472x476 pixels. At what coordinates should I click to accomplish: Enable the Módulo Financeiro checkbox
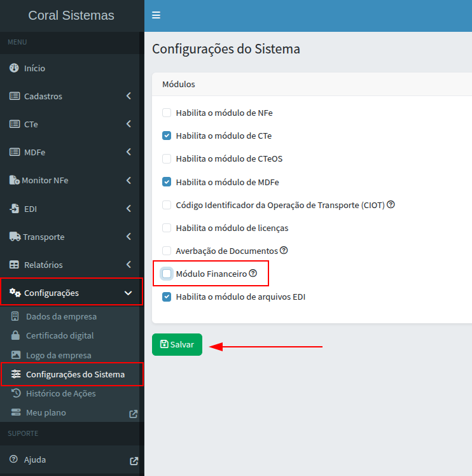coord(167,274)
